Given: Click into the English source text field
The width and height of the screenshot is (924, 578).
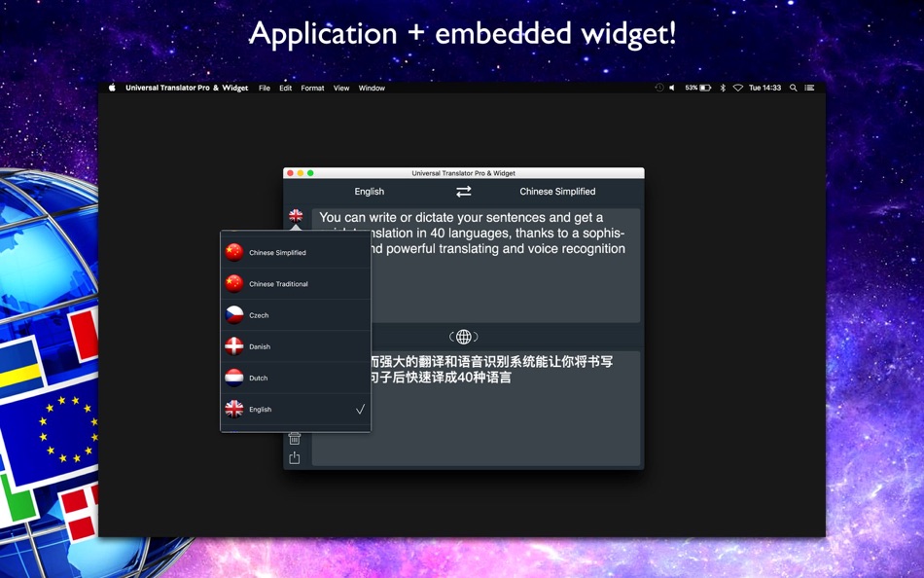Looking at the screenshot, I should pos(476,266).
